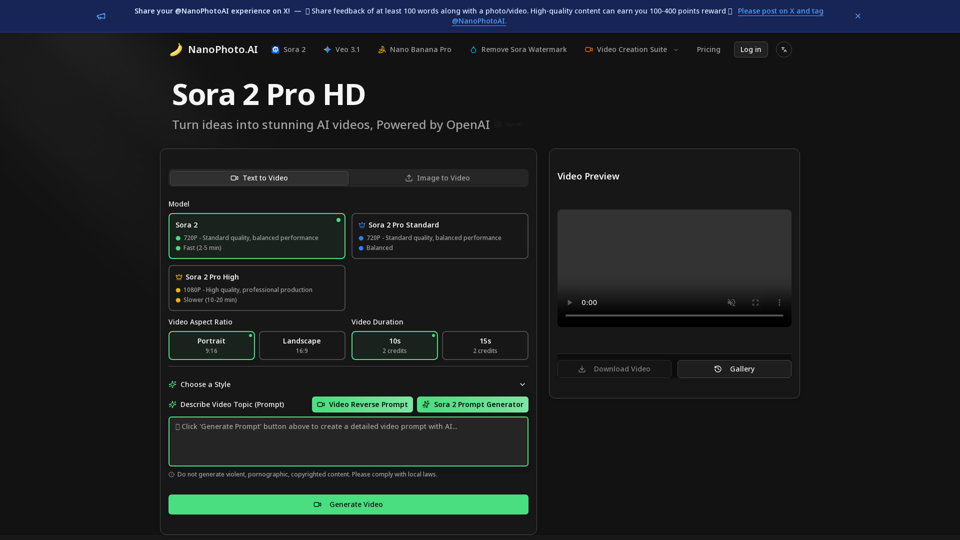Select the Sora 2 Pro Standard model

(440, 236)
